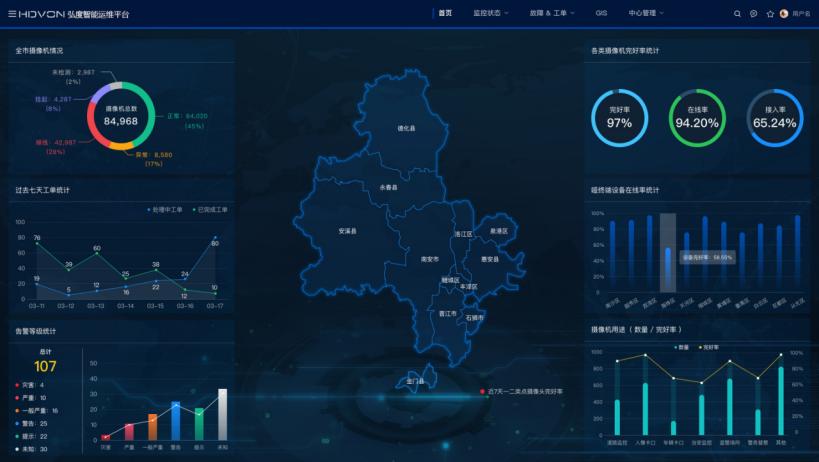Toggle the 数量 legend in camera usage chart
819x462 pixels.
681,347
